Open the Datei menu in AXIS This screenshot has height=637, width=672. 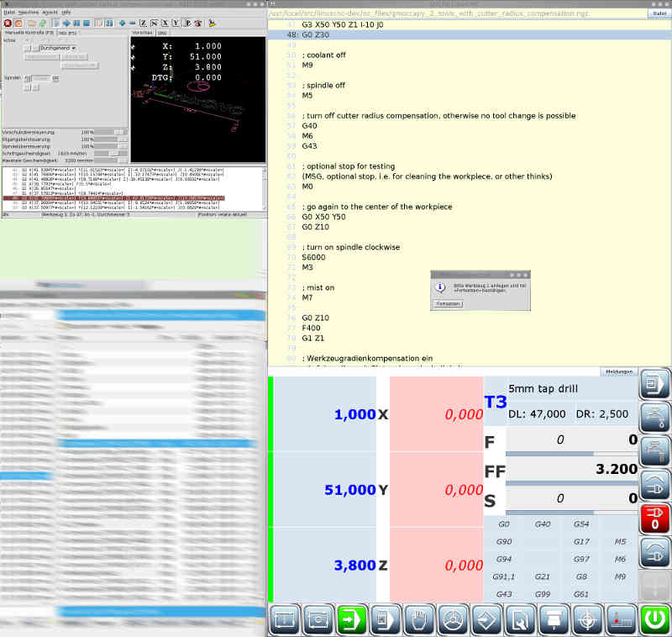coord(9,13)
